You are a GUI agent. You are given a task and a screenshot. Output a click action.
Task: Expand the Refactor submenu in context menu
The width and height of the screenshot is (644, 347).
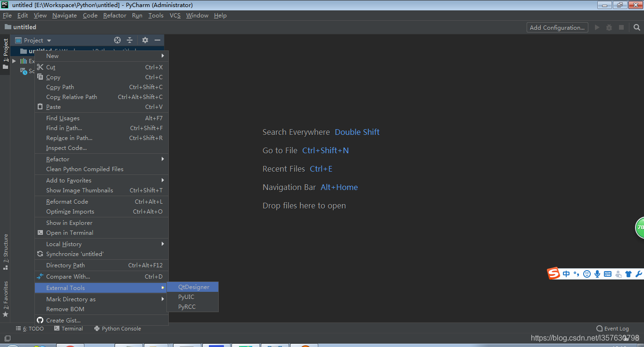tap(101, 159)
